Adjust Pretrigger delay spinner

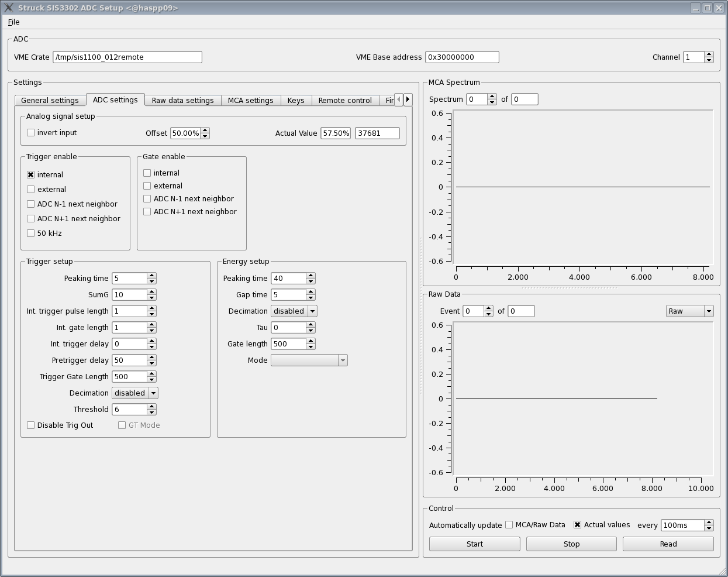[151, 360]
